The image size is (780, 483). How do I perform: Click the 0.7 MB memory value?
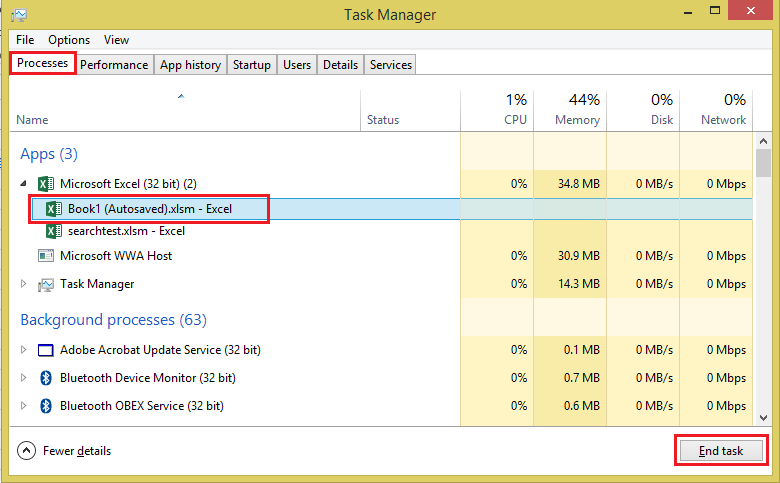point(582,378)
